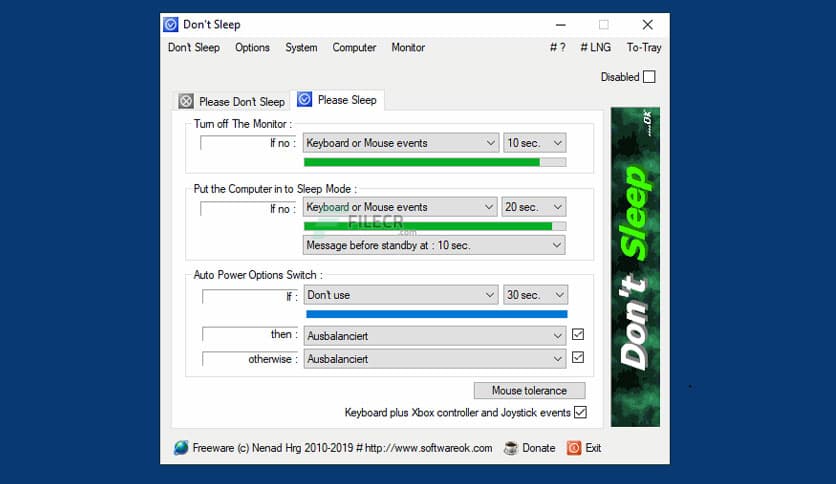Click the red Exit power icon
The width and height of the screenshot is (836, 484).
pyautogui.click(x=574, y=448)
